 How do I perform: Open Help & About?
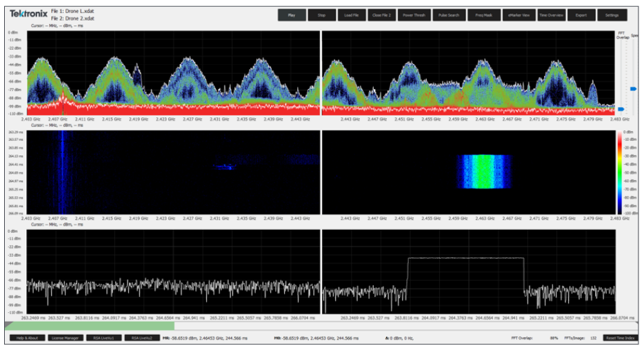(28, 338)
